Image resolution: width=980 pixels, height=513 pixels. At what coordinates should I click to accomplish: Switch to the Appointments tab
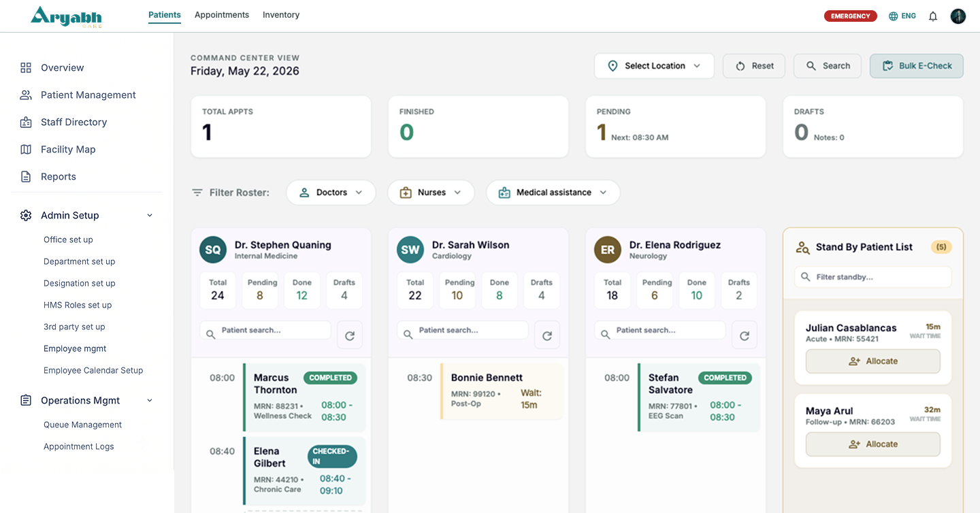(x=222, y=15)
